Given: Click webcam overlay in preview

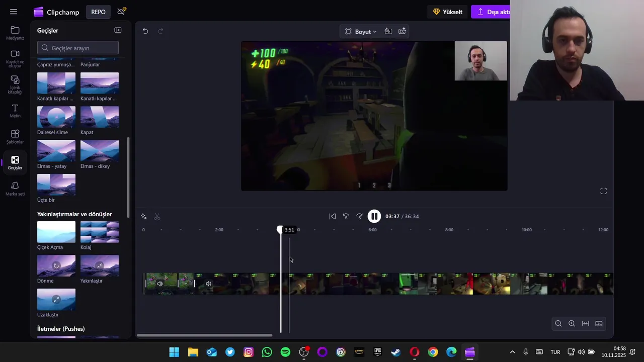Looking at the screenshot, I should (x=481, y=61).
